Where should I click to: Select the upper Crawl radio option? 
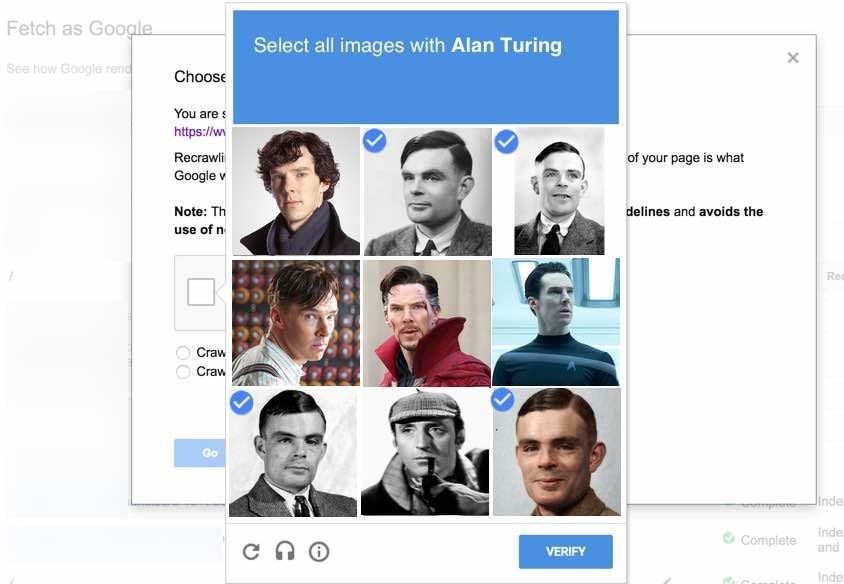click(x=183, y=353)
